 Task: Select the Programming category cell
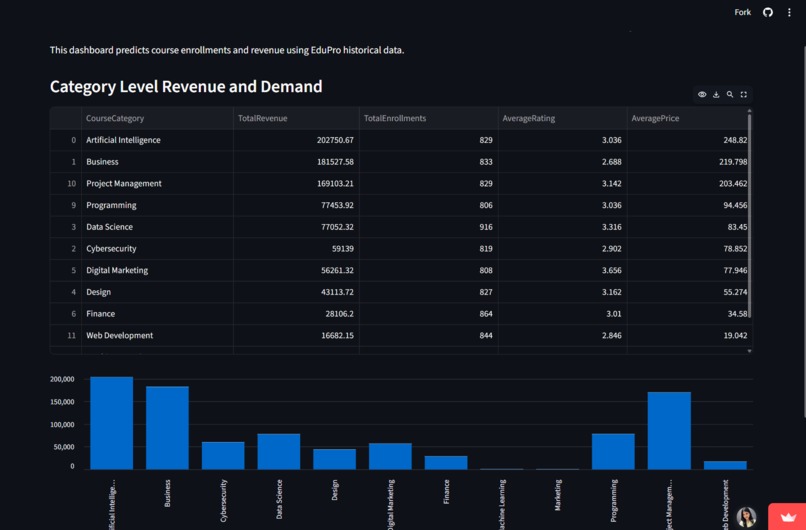click(157, 205)
